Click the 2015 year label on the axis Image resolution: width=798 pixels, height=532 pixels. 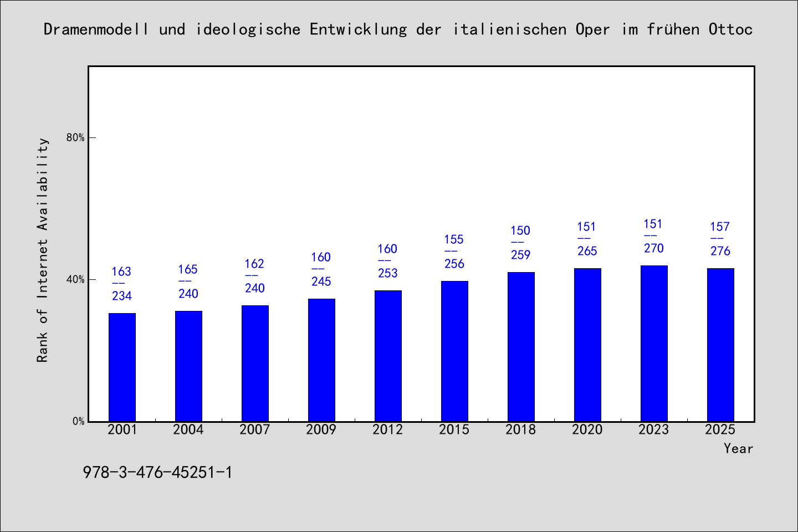click(454, 429)
